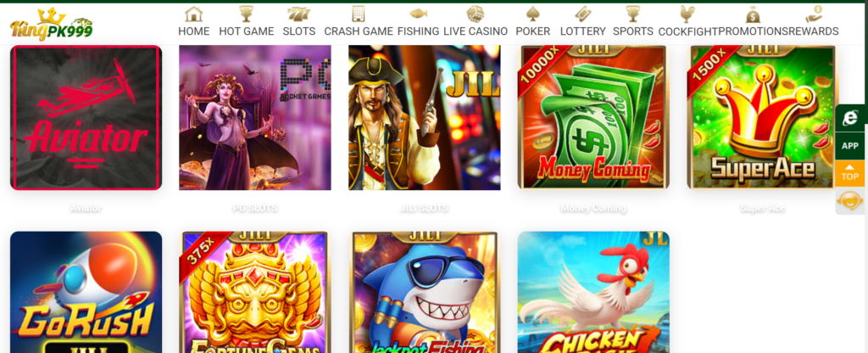Open the Money Coming game tile
This screenshot has height=353, width=868.
tap(593, 117)
